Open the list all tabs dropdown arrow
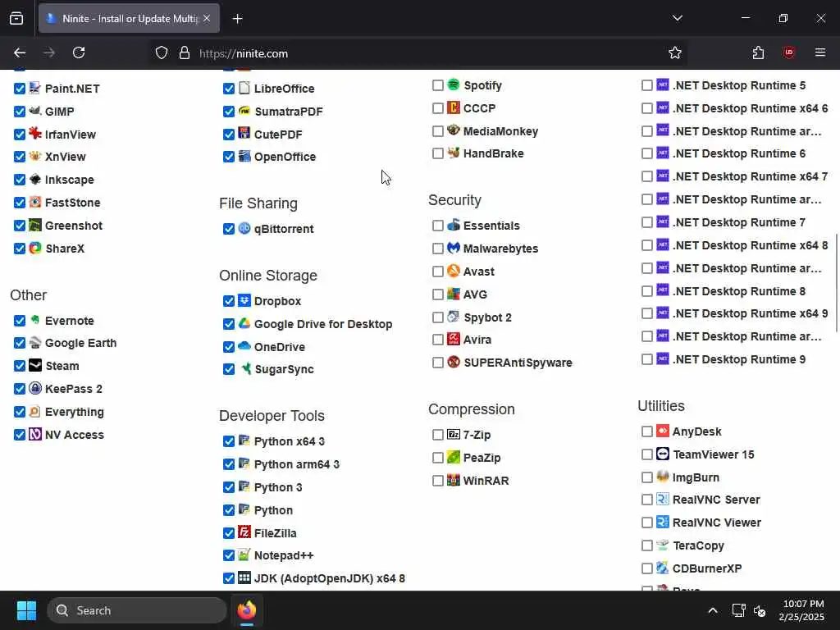The image size is (840, 630). click(x=677, y=18)
